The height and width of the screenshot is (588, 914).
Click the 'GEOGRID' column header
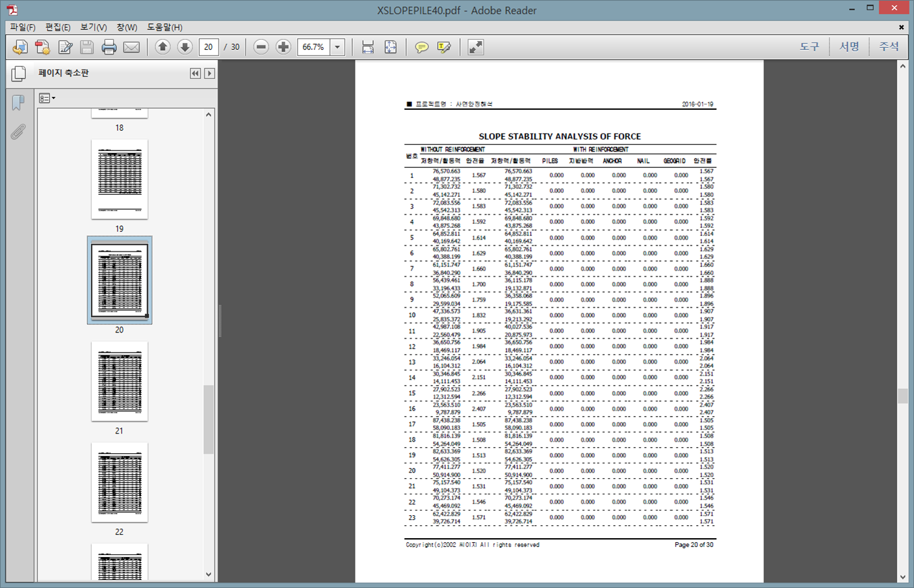(675, 161)
